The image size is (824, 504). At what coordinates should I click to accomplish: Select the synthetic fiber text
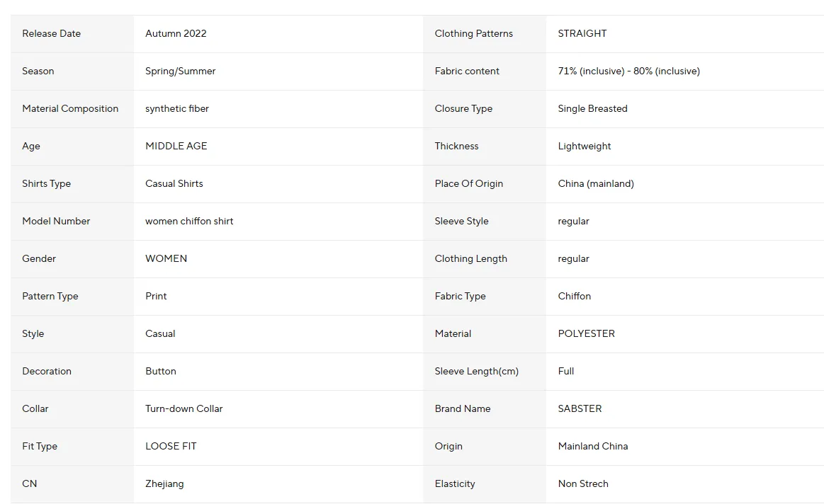(x=177, y=109)
